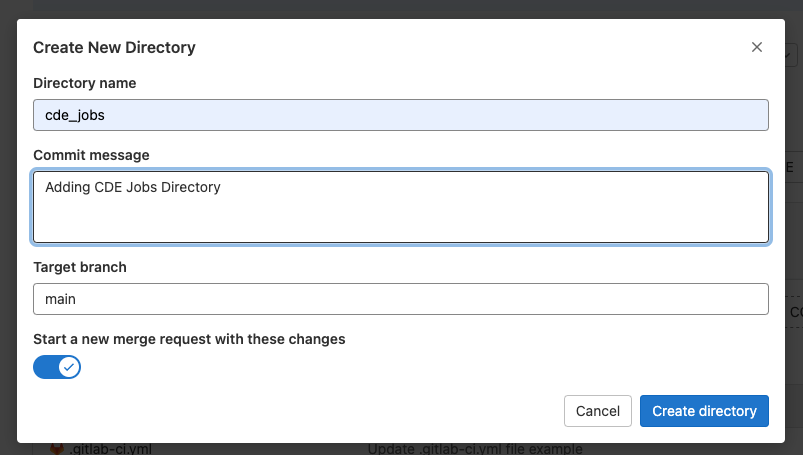803x455 pixels.
Task: Click the GitLab file icon beside .gitlab-ci.yml
Action: click(57, 449)
